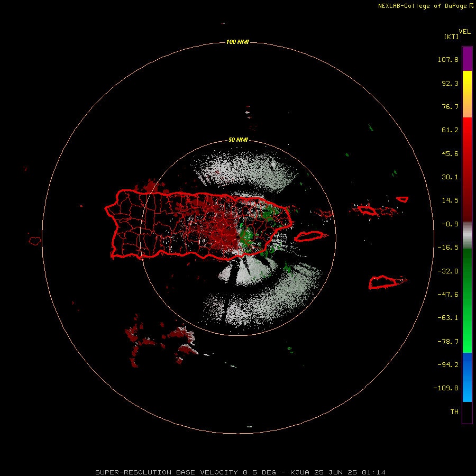Click the 100 NMI range ring label
The height and width of the screenshot is (476, 476).
[x=237, y=42]
